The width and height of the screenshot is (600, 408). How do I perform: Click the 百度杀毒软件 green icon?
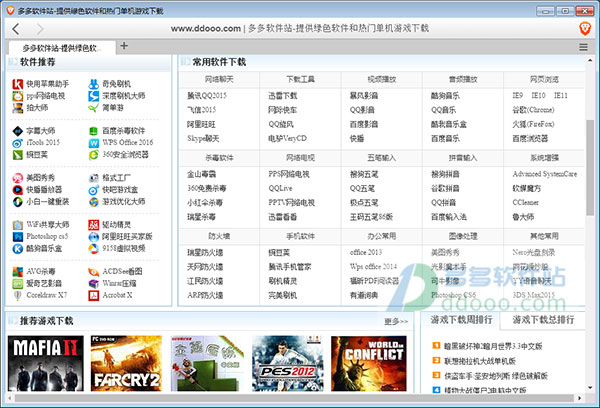coord(93,131)
